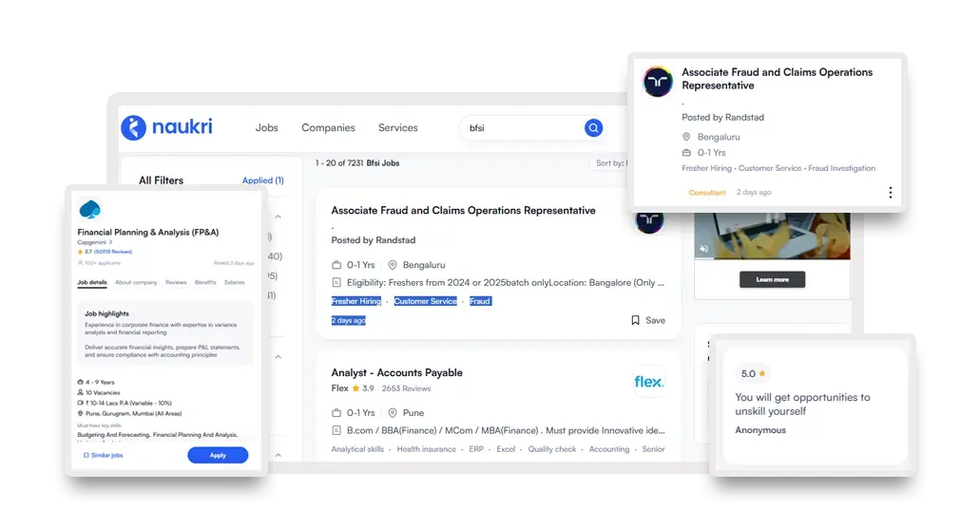Click the Randstad logo in the popup card
This screenshot has height=529, width=980.
click(x=658, y=82)
